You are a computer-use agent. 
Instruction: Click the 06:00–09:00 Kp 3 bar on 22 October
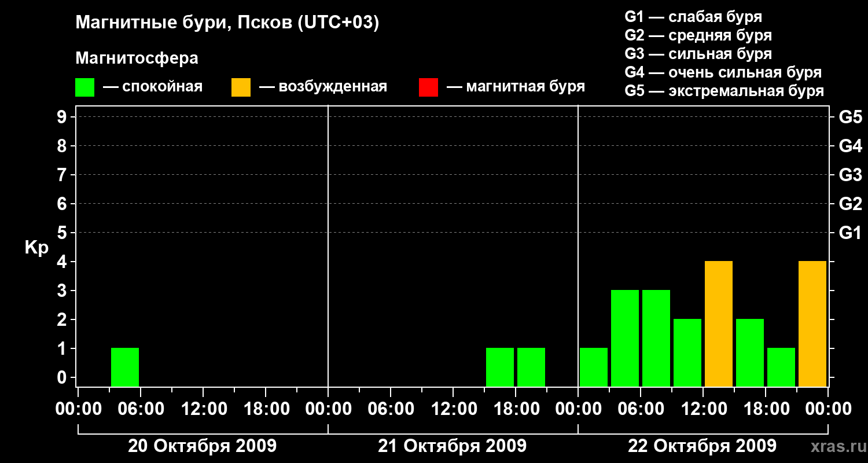pyautogui.click(x=656, y=339)
